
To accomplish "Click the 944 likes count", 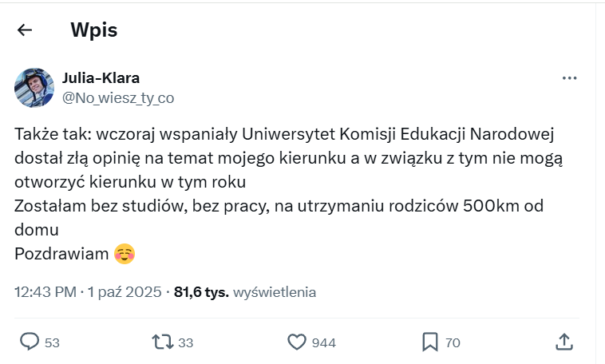I will point(323,342).
